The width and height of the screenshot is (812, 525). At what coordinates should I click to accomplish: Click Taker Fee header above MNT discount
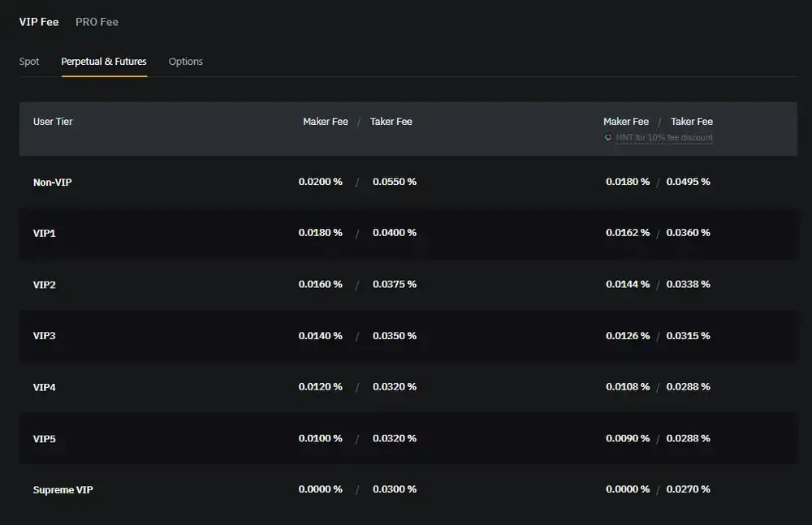[x=692, y=122]
